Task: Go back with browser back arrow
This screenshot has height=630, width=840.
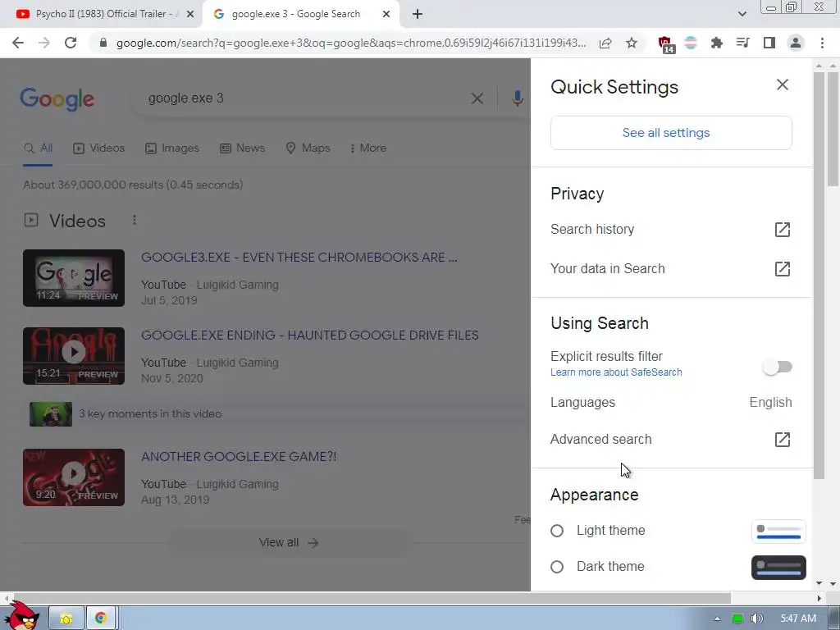Action: pyautogui.click(x=18, y=43)
